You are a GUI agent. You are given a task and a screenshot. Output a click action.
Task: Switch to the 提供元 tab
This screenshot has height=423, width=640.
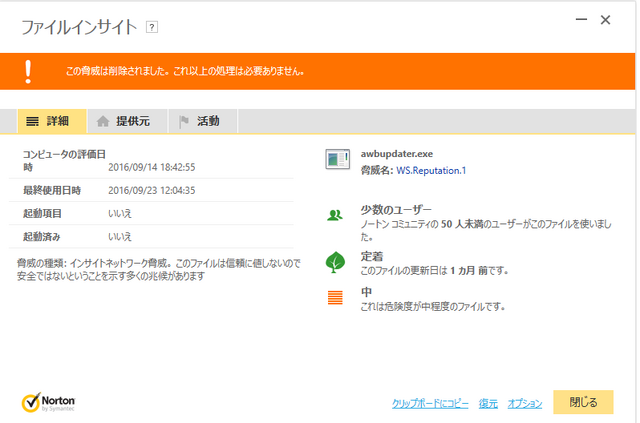[x=127, y=121]
